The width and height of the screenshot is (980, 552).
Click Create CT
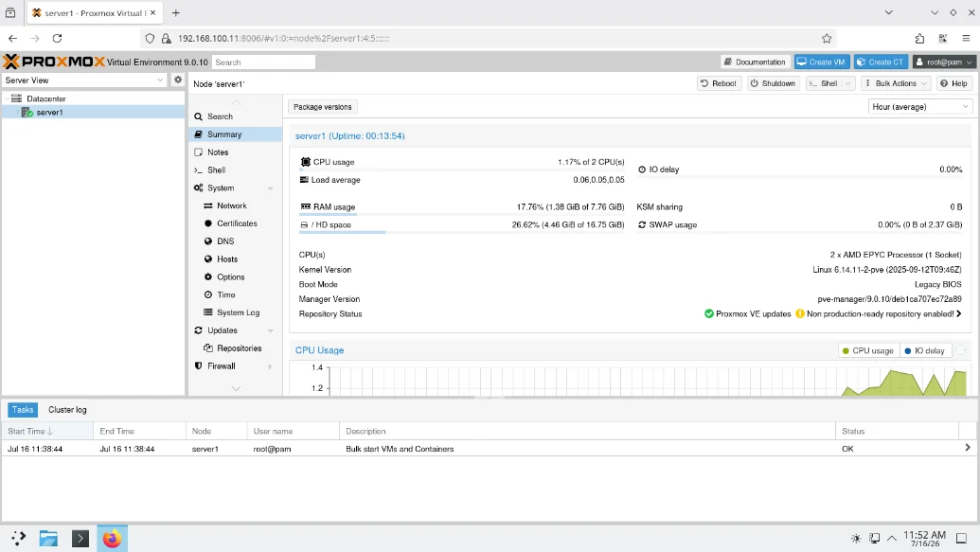coord(881,62)
